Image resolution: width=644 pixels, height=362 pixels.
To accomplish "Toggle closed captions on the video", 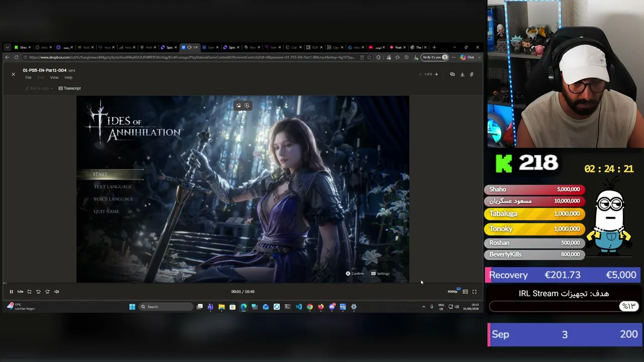I will [x=465, y=292].
